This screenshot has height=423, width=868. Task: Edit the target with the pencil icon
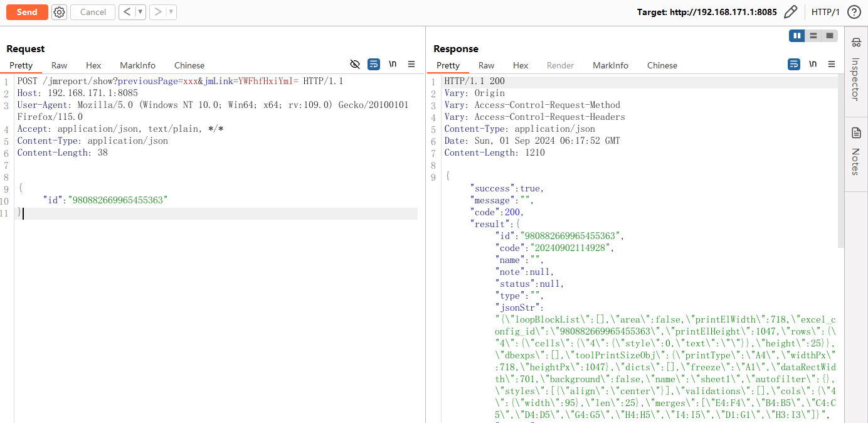791,12
